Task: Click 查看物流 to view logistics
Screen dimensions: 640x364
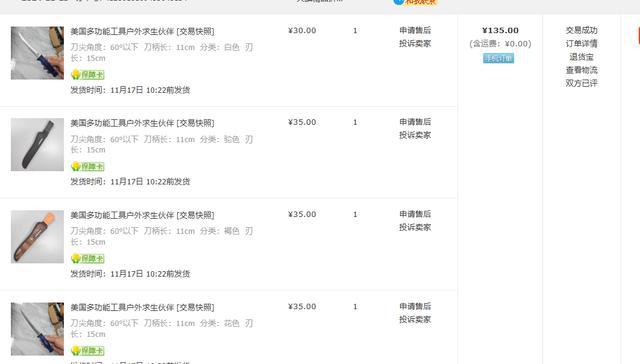Action: [x=581, y=70]
